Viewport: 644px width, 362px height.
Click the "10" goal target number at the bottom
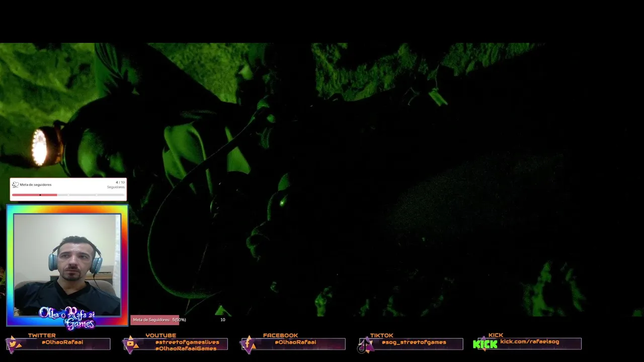(222, 320)
